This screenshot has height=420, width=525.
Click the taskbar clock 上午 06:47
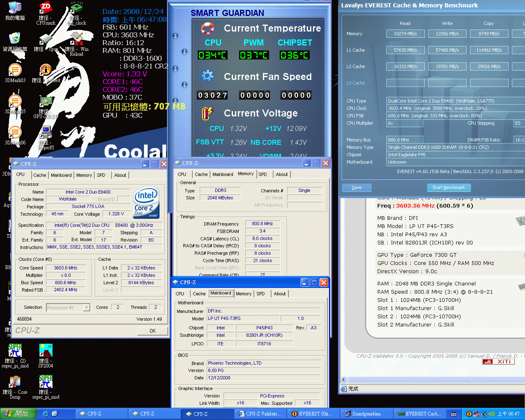pyautogui.click(x=509, y=414)
